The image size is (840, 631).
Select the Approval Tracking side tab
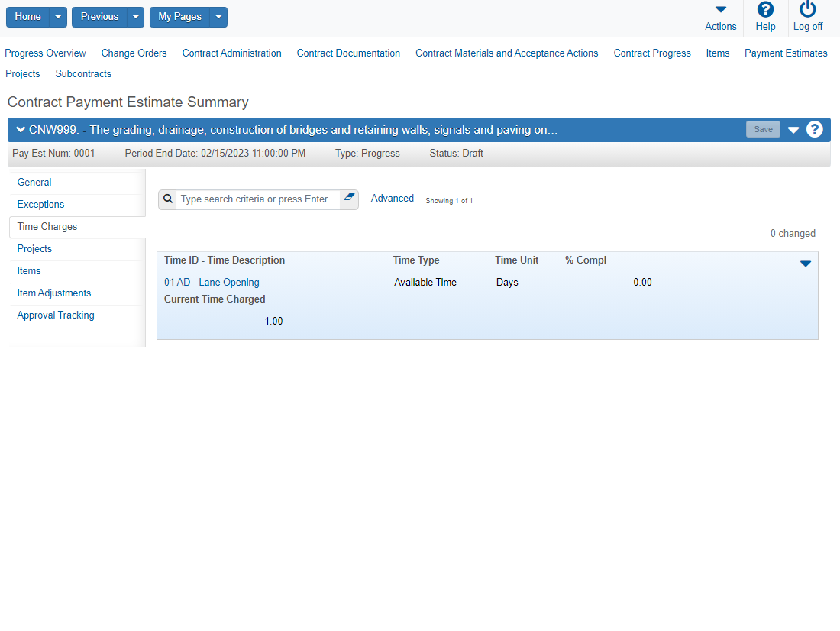56,315
